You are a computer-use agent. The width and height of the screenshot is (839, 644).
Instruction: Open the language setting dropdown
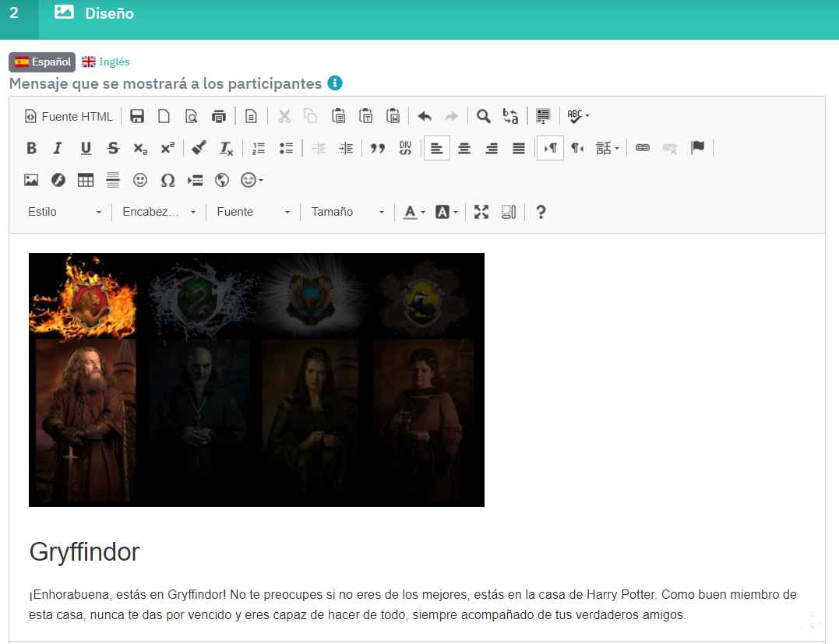[x=608, y=148]
